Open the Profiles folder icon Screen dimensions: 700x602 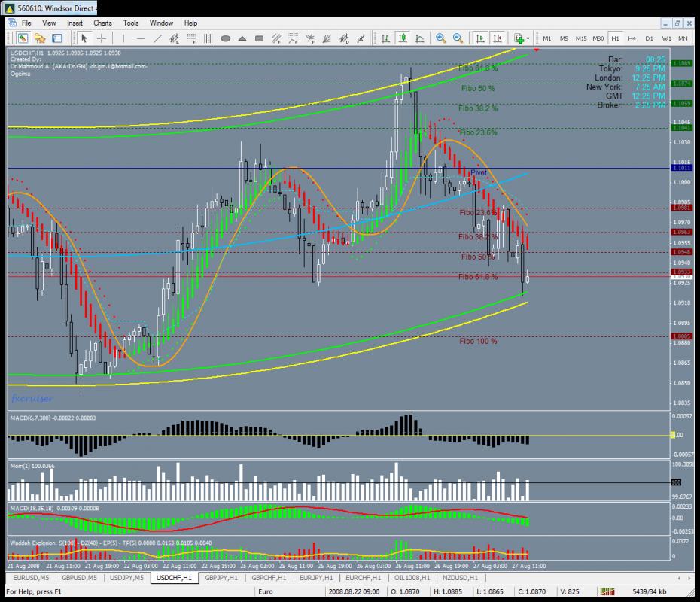tap(40, 38)
